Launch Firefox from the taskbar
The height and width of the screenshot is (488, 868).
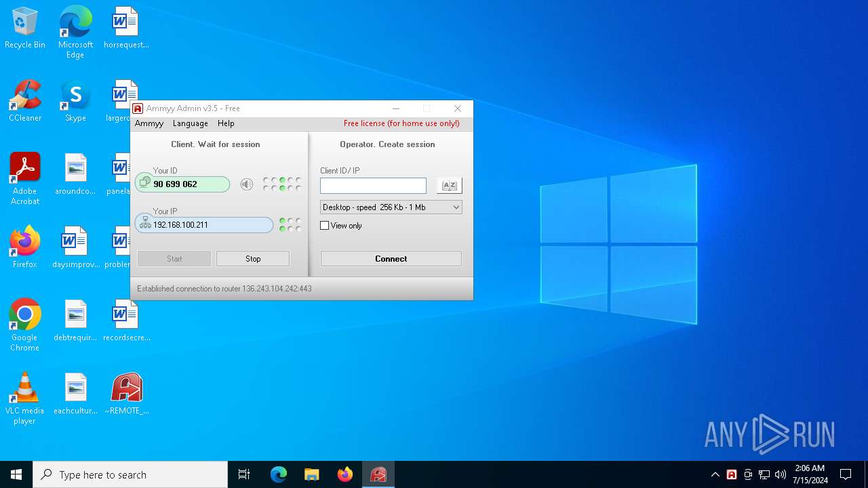[x=345, y=474]
